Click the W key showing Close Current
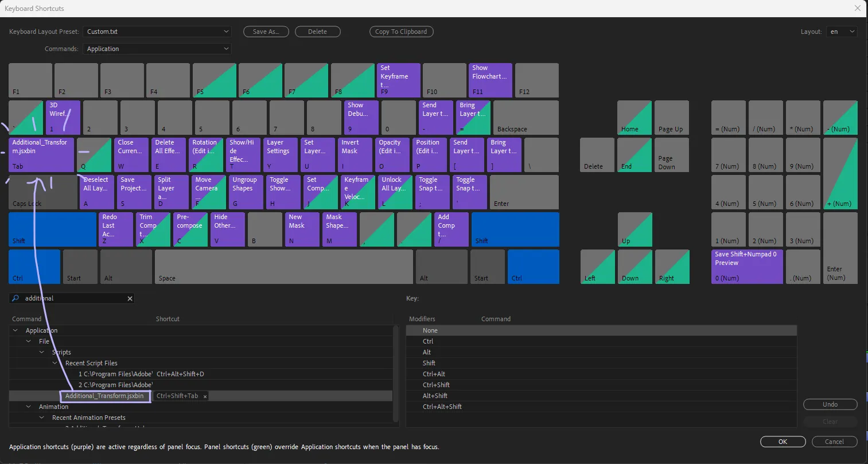Image resolution: width=868 pixels, height=464 pixels. (132, 155)
